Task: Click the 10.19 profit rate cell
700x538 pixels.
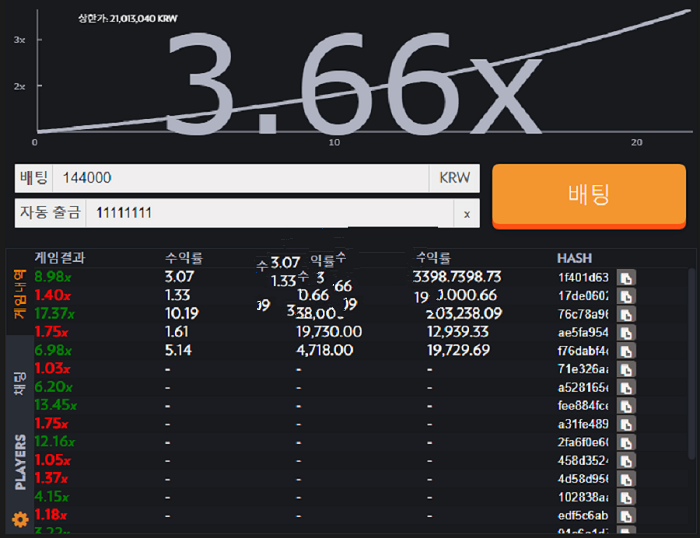Action: (182, 313)
